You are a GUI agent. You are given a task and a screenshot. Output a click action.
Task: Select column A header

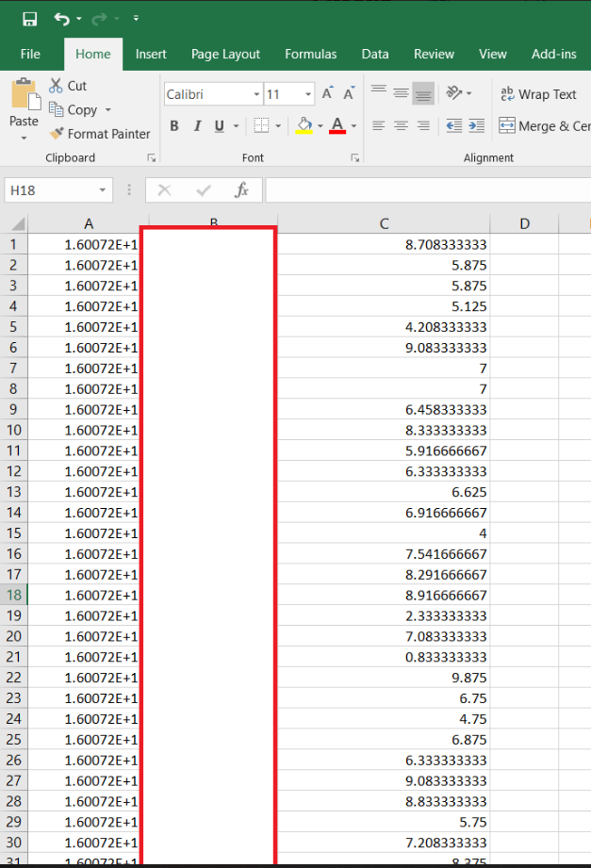coord(89,223)
